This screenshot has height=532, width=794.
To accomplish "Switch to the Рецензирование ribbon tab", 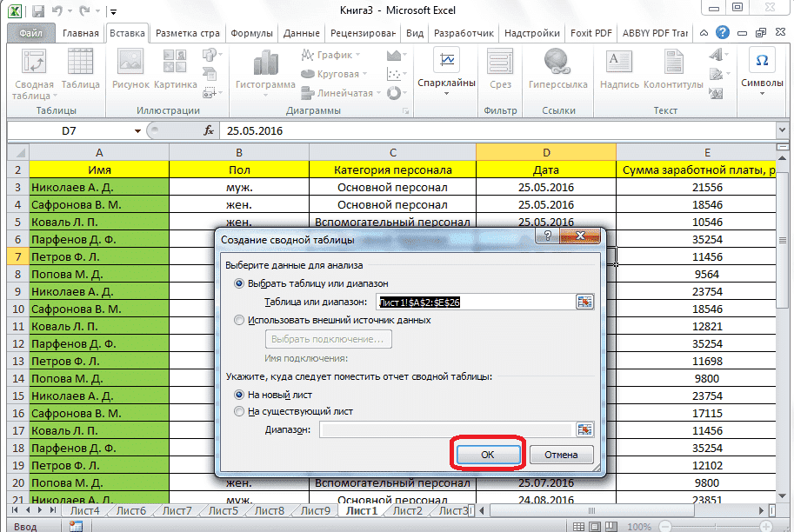I will point(363,32).
